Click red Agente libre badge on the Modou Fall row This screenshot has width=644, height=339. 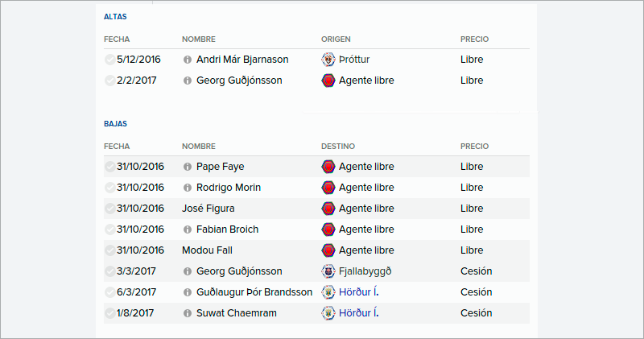click(328, 250)
